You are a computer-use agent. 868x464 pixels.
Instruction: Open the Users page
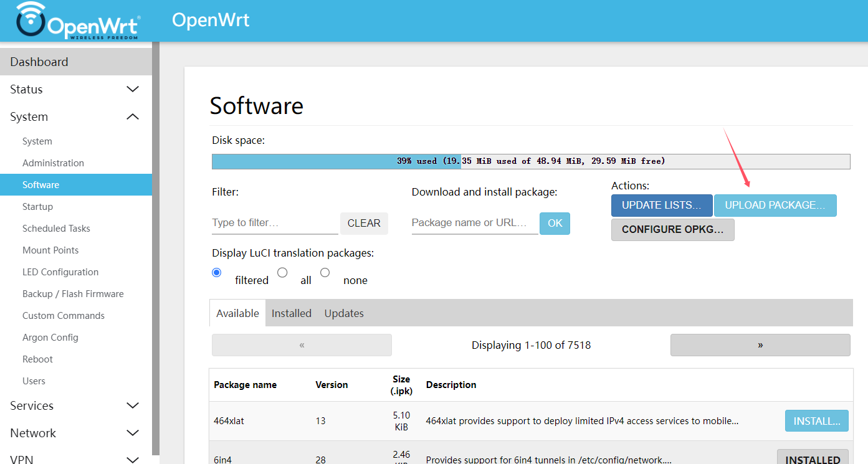34,381
